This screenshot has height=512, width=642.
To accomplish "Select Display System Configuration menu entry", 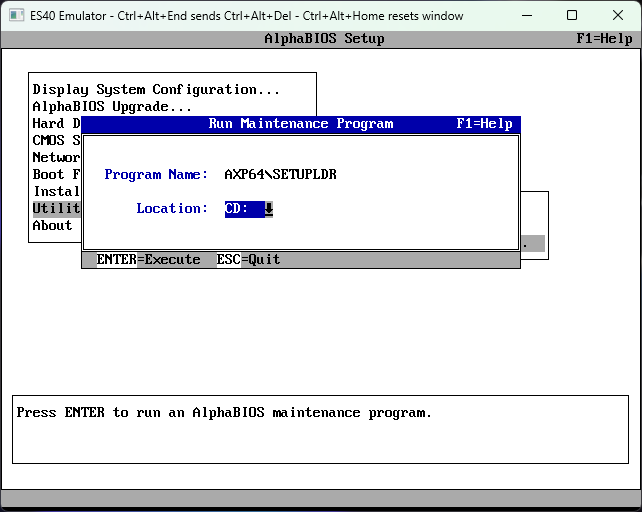I will [156, 89].
